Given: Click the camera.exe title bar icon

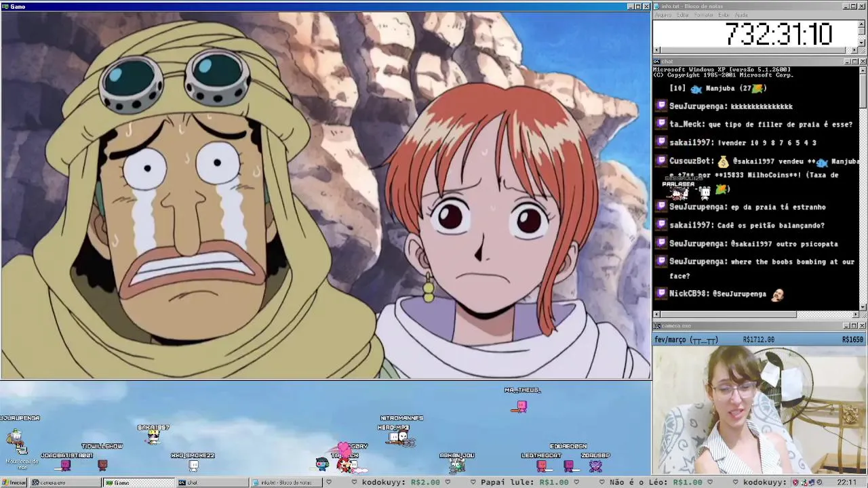Looking at the screenshot, I should pos(657,326).
